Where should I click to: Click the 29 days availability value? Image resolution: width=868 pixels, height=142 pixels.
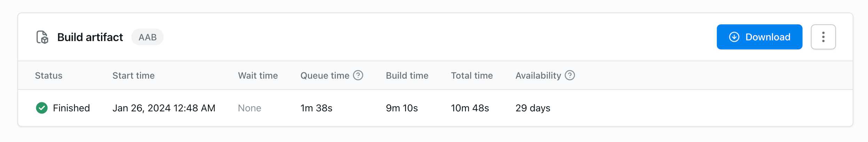[x=533, y=108]
